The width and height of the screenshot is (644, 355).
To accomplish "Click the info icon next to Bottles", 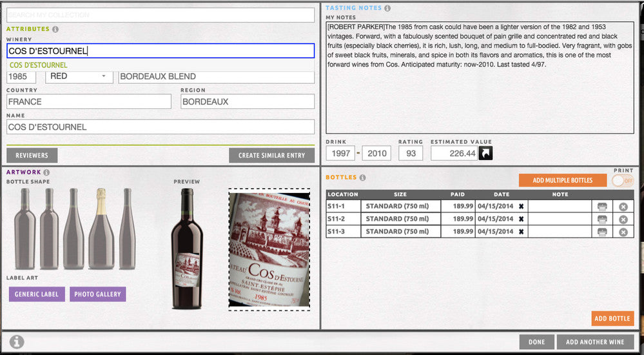I will [362, 177].
